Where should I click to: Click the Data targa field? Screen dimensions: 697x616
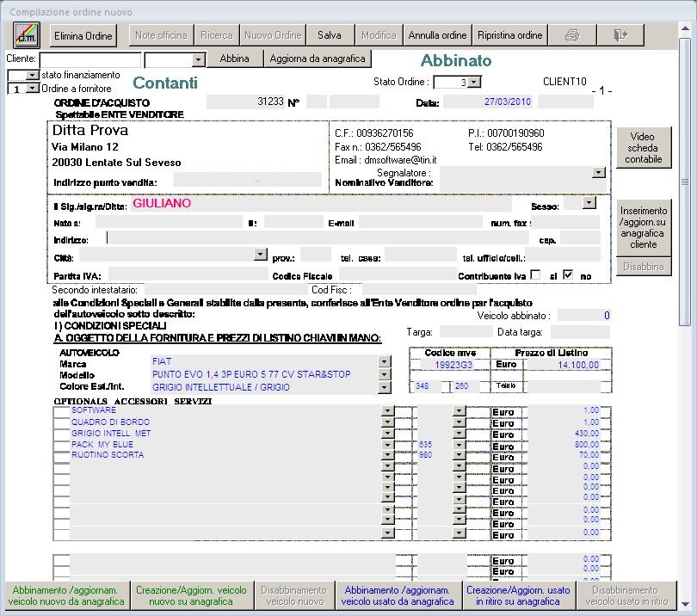[580, 331]
